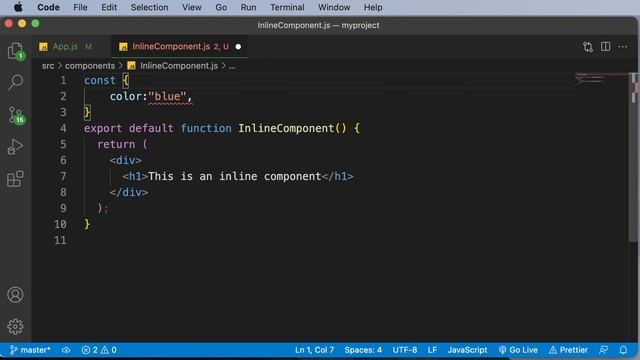Open the Manage gear icon

coord(15,327)
